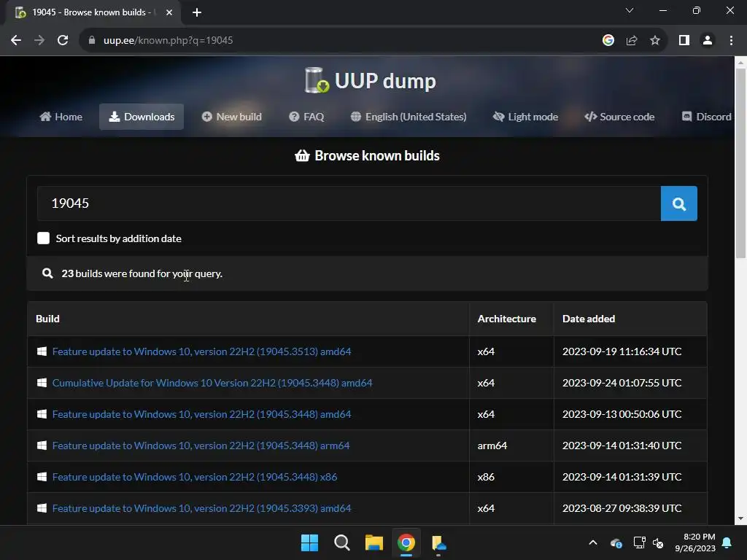Share this page via share icon
This screenshot has width=747, height=560.
pos(632,41)
